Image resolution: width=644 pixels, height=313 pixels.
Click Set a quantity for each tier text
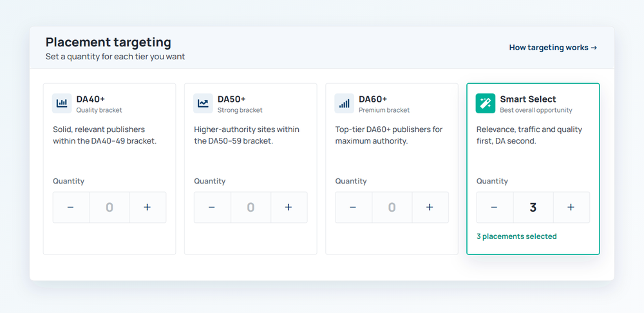(115, 57)
